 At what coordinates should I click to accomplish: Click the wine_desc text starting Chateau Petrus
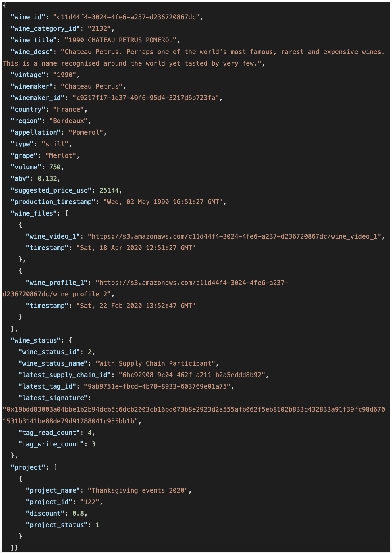coord(194,57)
